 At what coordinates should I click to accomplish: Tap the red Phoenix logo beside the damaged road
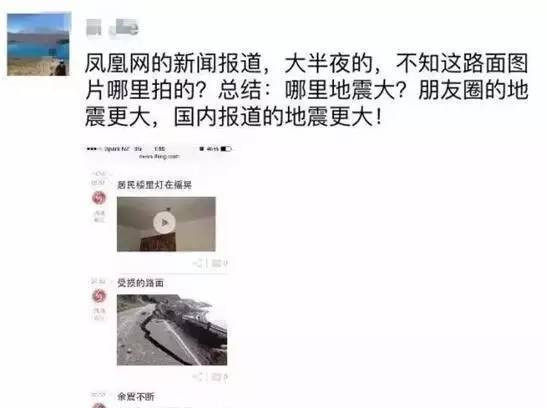point(99,296)
